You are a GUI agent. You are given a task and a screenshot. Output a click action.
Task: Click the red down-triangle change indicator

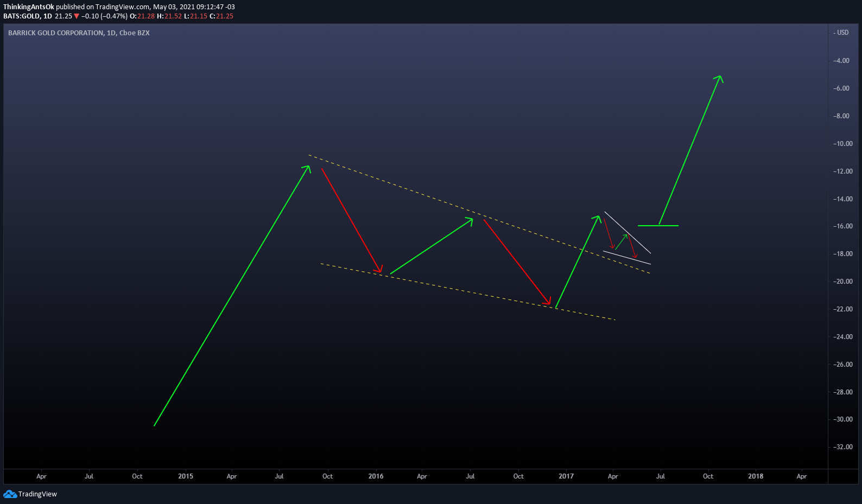pos(77,16)
